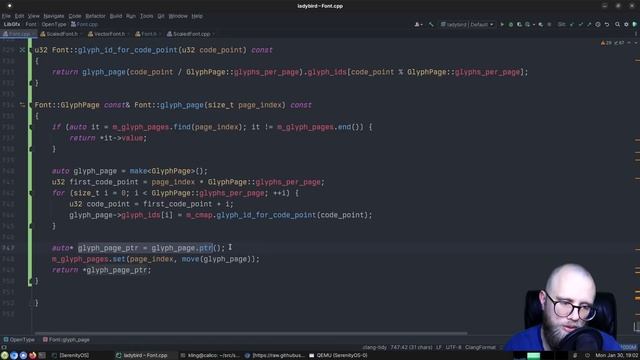Viewport: 640px width, 360px height.
Task: Click the caret position 747:42 indicator
Action: pos(411,347)
